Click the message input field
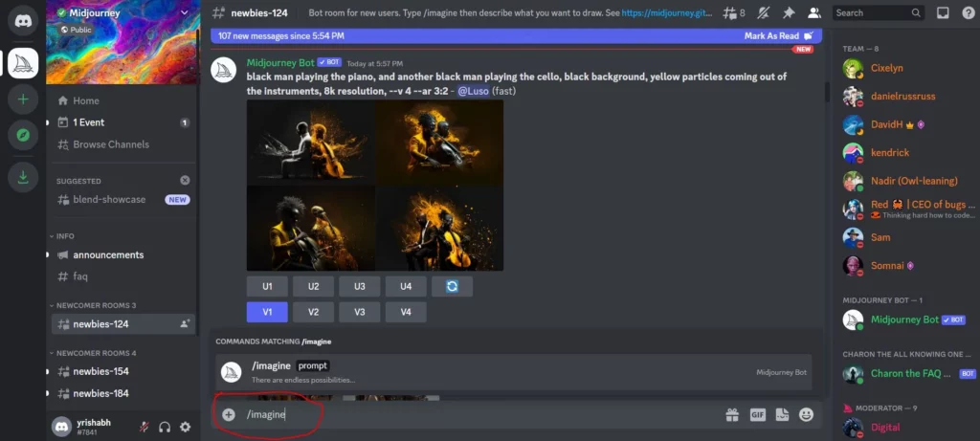Screen dimensions: 980x441 click(x=481, y=414)
